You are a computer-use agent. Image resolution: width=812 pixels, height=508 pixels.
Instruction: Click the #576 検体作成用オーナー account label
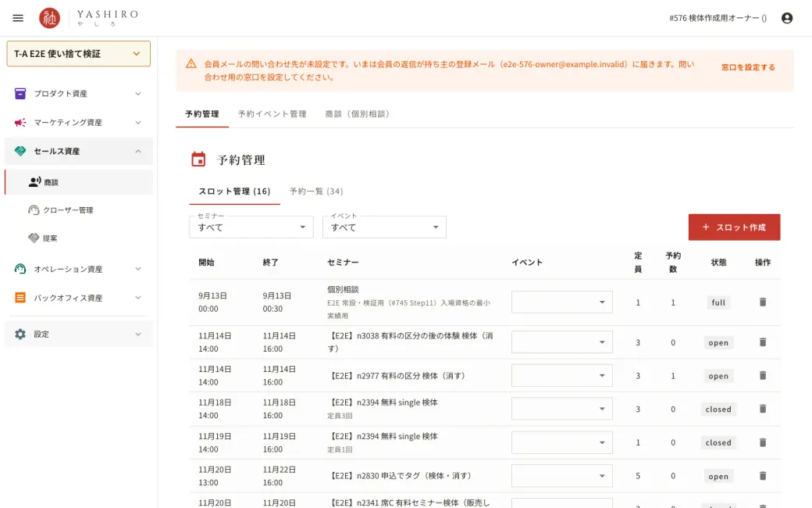718,18
